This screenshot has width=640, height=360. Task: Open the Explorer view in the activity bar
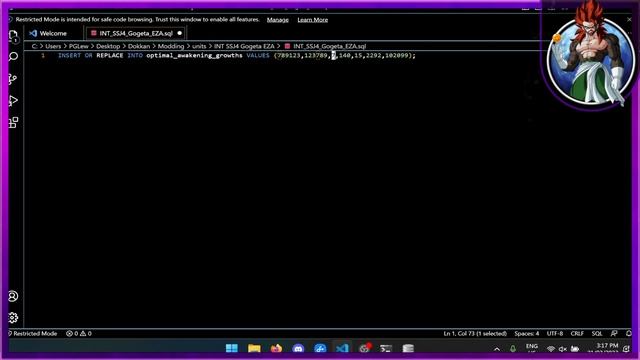pos(13,36)
